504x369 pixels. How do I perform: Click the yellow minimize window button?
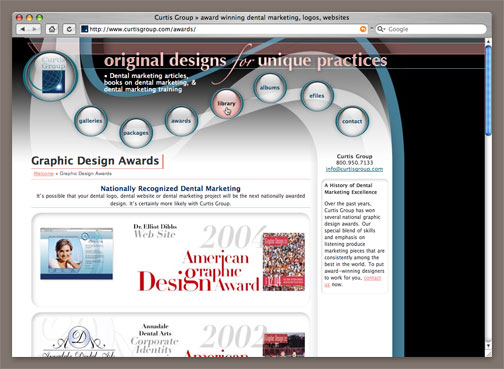[x=29, y=17]
